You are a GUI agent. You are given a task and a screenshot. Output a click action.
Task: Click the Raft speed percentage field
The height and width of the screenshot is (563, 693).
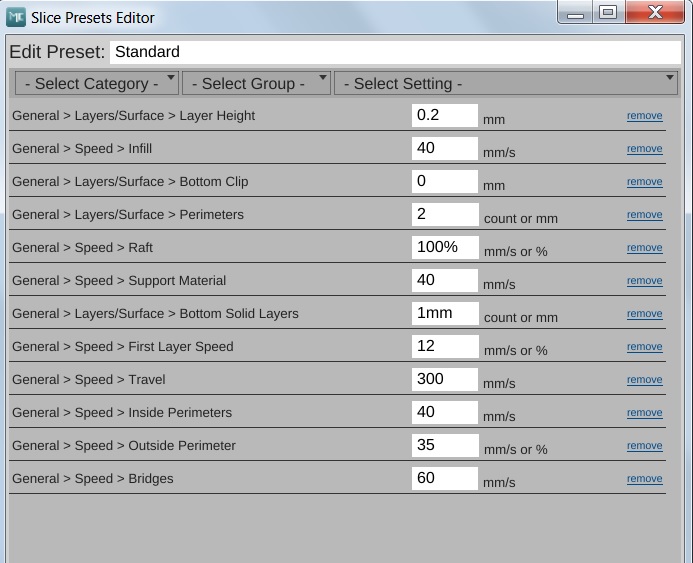click(444, 247)
